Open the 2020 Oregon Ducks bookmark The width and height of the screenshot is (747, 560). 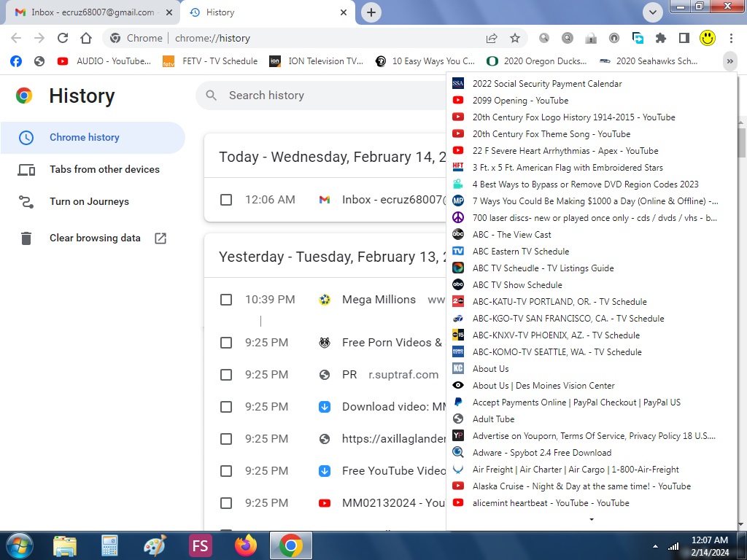tap(536, 61)
